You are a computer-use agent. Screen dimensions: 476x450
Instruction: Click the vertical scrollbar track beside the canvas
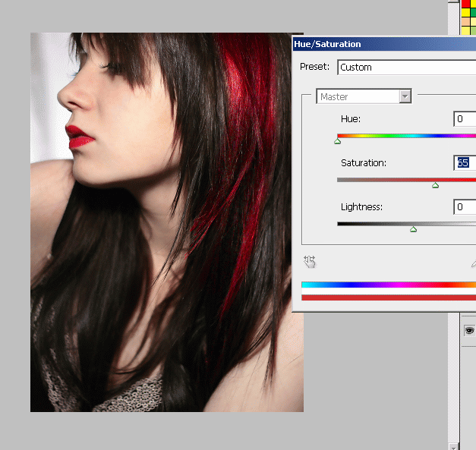click(x=454, y=228)
